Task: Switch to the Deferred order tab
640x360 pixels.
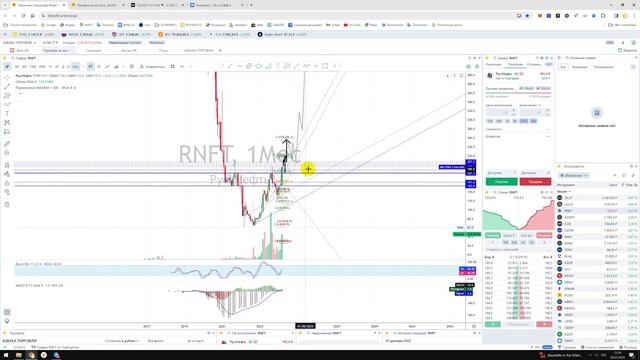Action: [x=533, y=64]
